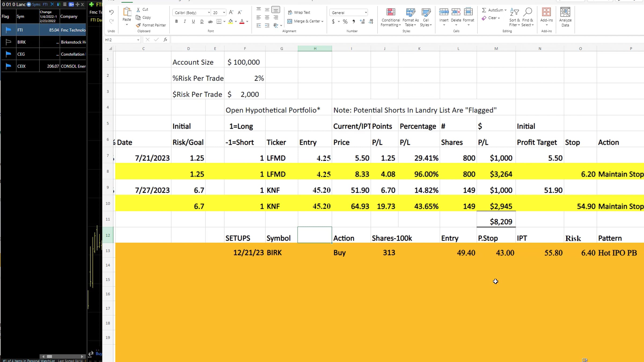Activate the Format Painter brush
644x362 pixels.
(x=138, y=25)
